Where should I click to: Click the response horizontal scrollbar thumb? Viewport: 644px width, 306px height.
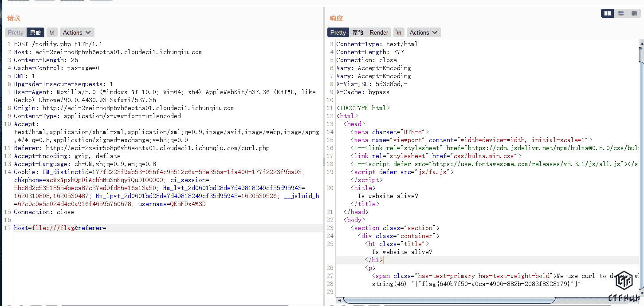(x=444, y=301)
